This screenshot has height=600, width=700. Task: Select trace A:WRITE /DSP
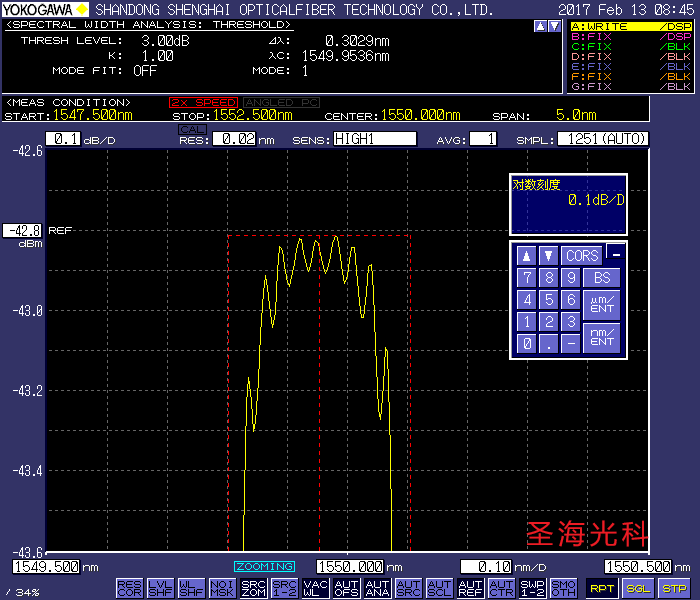pos(631,27)
